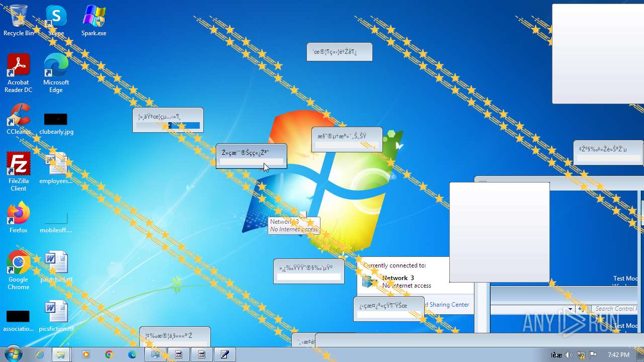
Task: Click the network tray icon
Action: (x=581, y=355)
